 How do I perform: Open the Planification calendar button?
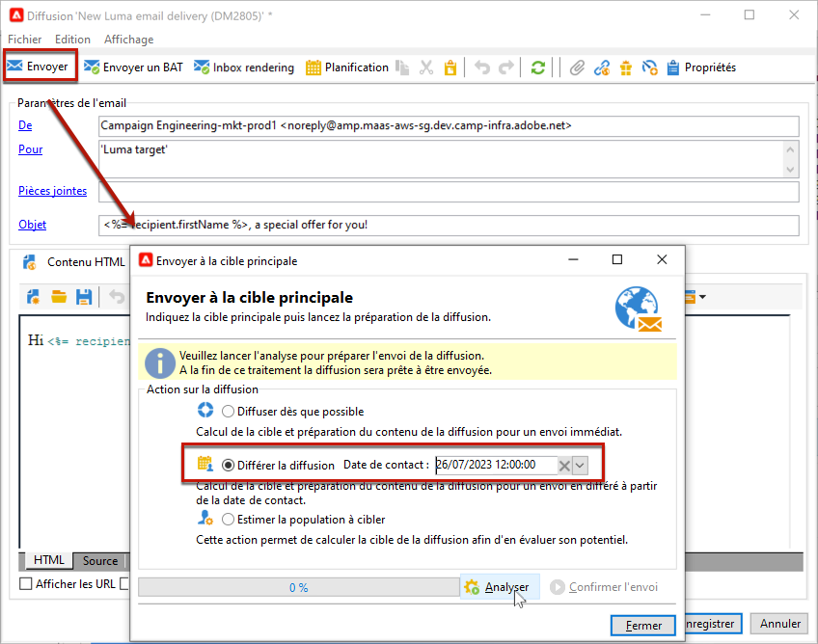pyautogui.click(x=347, y=67)
